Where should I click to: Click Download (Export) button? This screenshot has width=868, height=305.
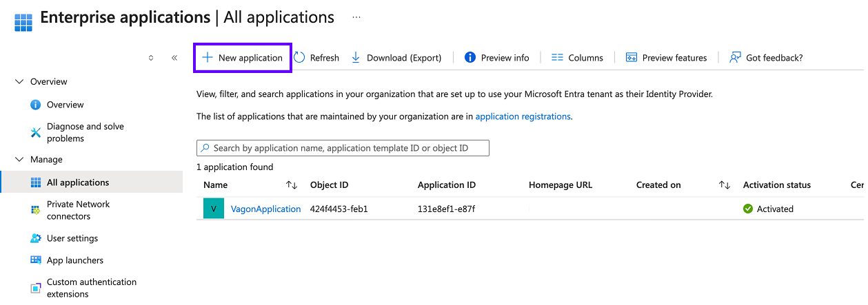396,58
